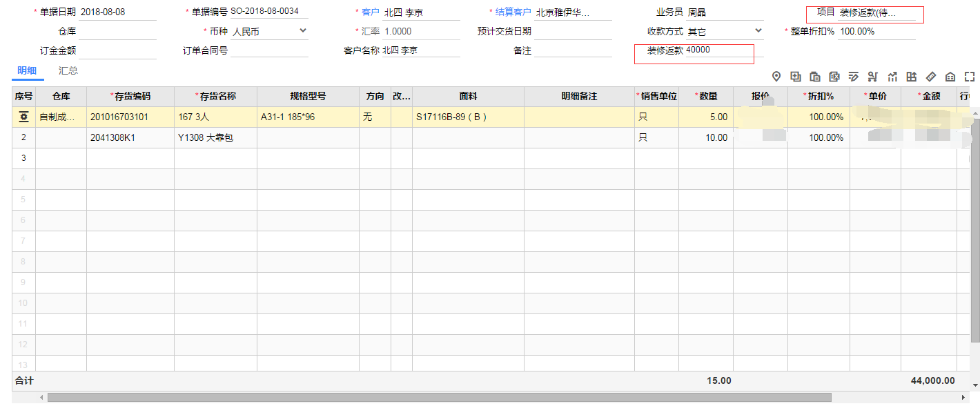Open the 币种 currency dropdown

point(303,31)
